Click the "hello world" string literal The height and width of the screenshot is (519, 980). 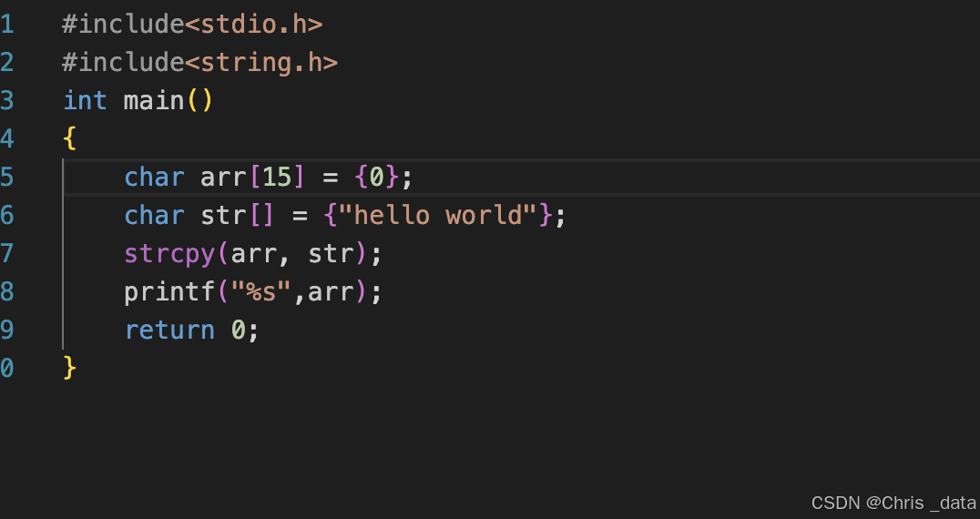[437, 216]
